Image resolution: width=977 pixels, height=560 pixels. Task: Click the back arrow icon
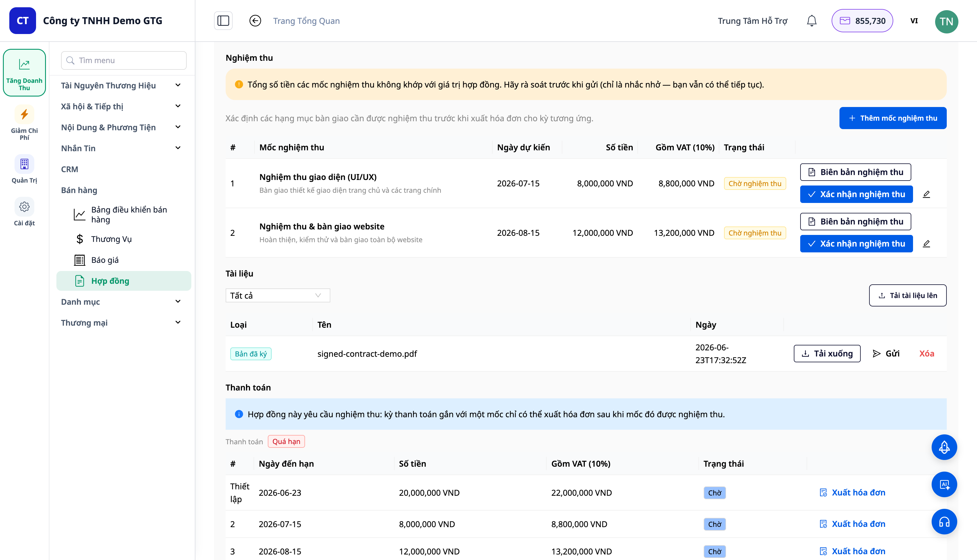click(x=255, y=21)
